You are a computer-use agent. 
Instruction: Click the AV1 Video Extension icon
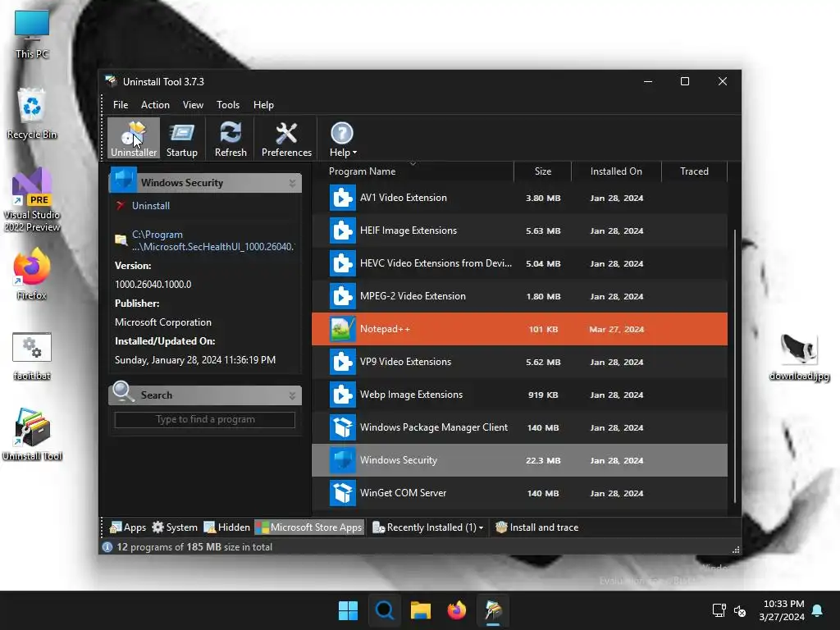[342, 198]
